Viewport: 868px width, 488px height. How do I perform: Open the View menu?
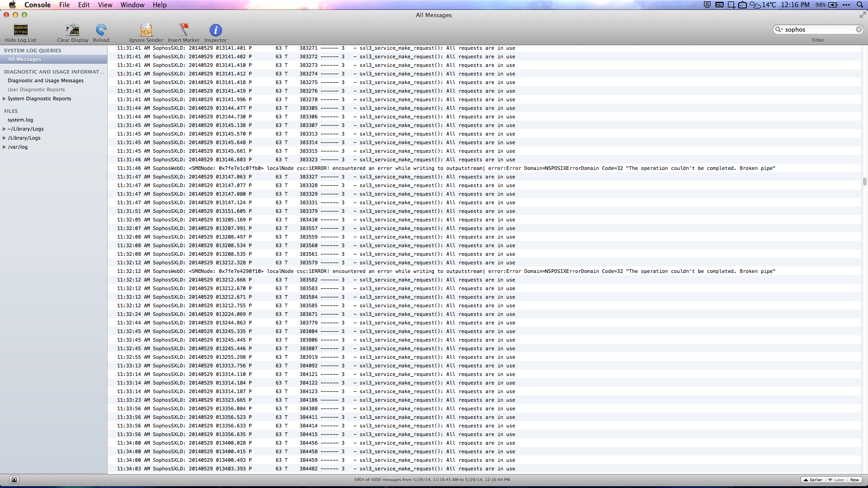tap(105, 5)
